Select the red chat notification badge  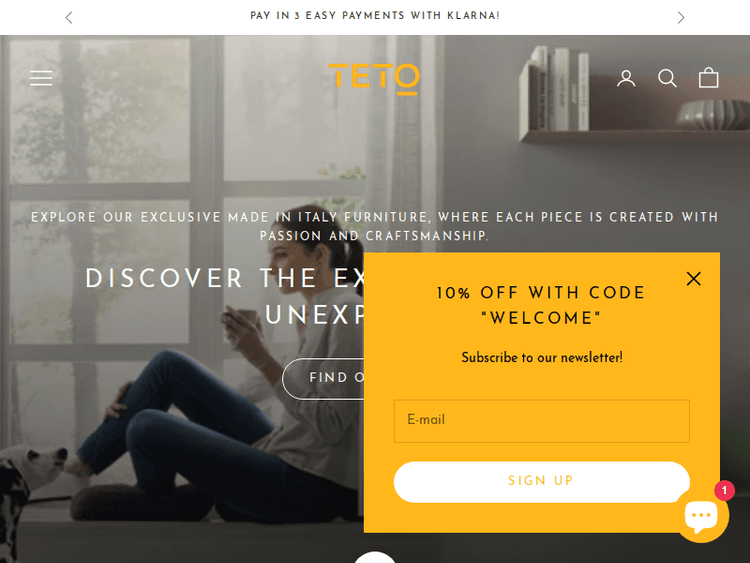724,490
